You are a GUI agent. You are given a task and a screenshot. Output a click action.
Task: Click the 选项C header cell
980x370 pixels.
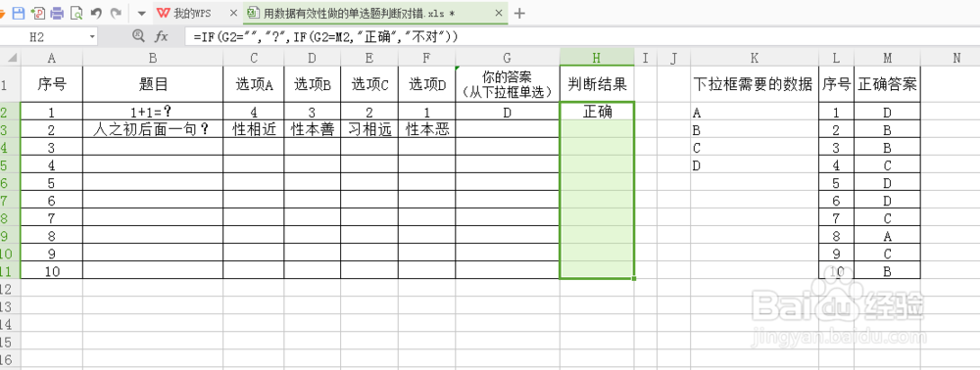(x=369, y=84)
